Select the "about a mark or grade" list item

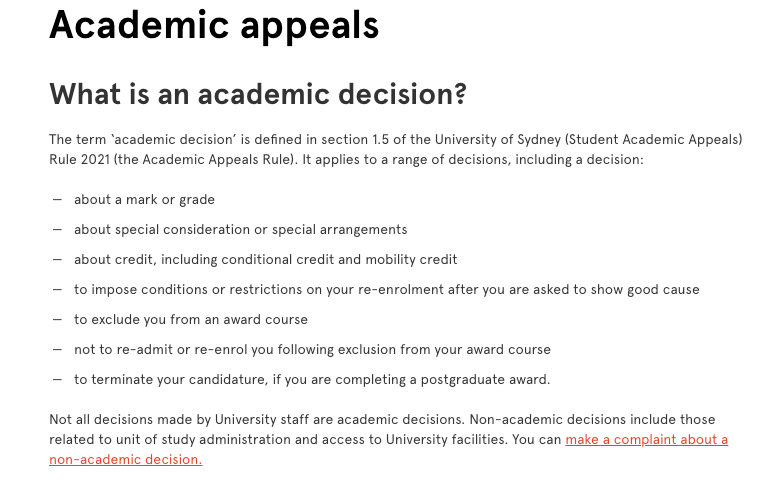tap(144, 200)
